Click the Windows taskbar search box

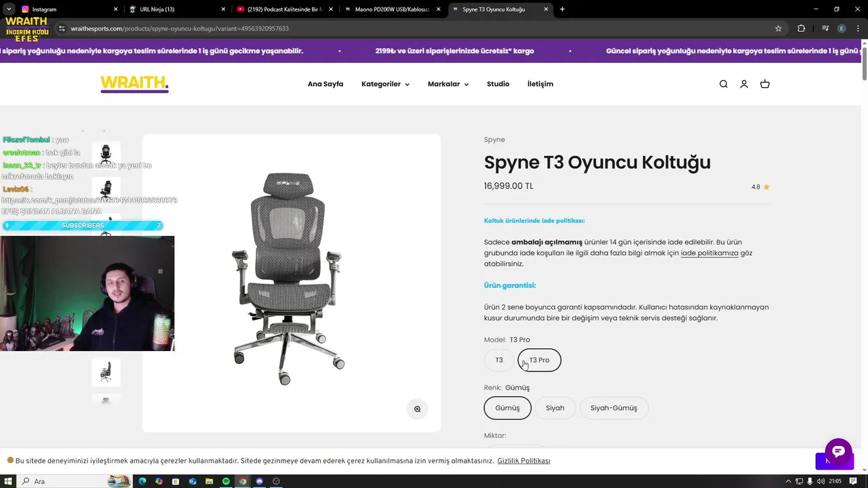point(75,481)
